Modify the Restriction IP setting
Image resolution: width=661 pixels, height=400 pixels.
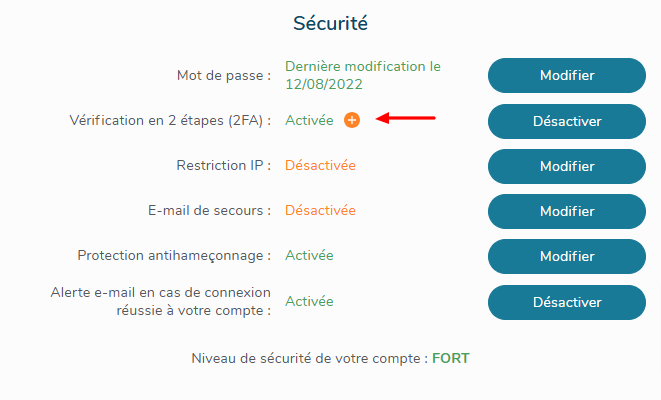point(566,166)
